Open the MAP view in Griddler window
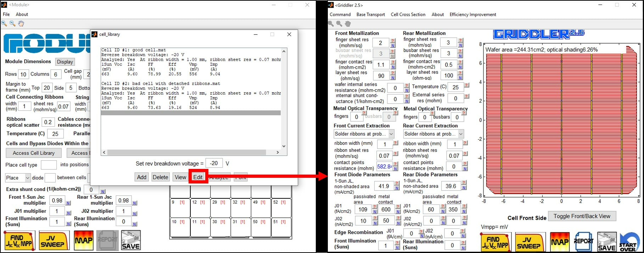This screenshot has width=644, height=253. click(560, 242)
